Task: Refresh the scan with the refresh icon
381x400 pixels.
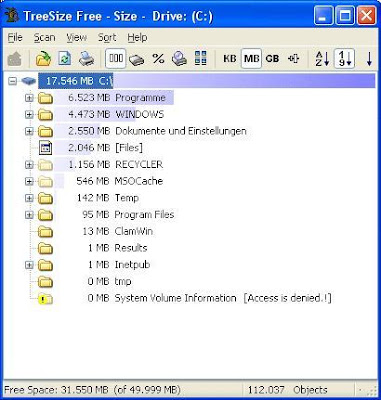Action: click(x=65, y=58)
